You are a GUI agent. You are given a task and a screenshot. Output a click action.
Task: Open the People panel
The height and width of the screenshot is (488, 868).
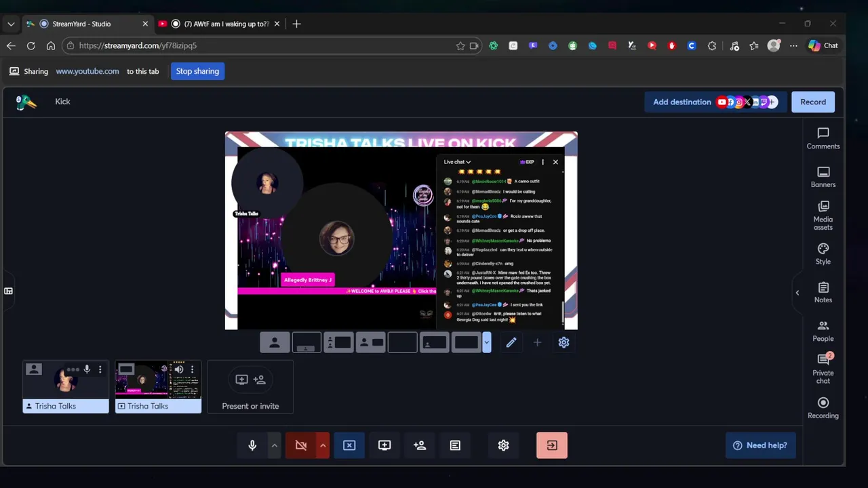[823, 331]
